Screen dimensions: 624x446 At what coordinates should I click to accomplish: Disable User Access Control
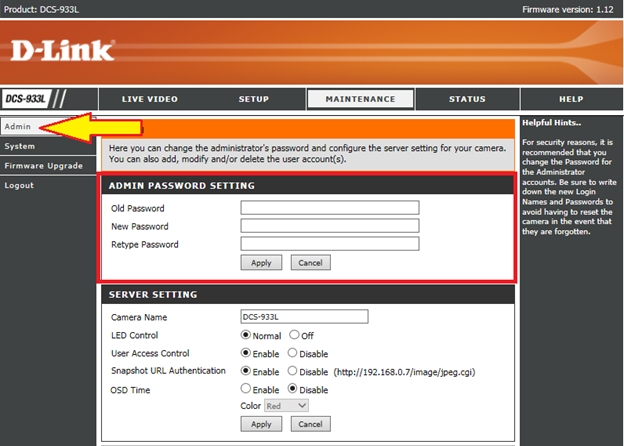coord(293,353)
